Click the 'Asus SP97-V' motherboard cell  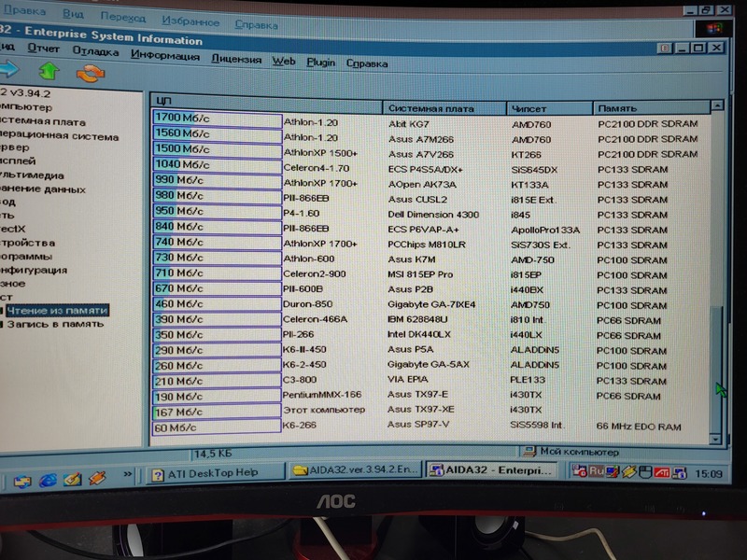[418, 425]
